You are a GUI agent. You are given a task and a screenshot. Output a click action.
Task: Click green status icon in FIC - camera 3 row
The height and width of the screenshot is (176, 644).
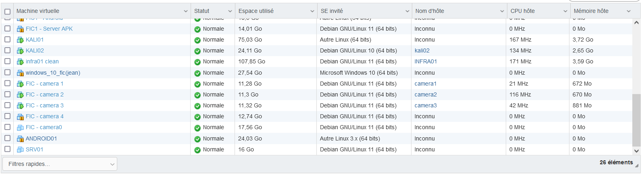197,106
